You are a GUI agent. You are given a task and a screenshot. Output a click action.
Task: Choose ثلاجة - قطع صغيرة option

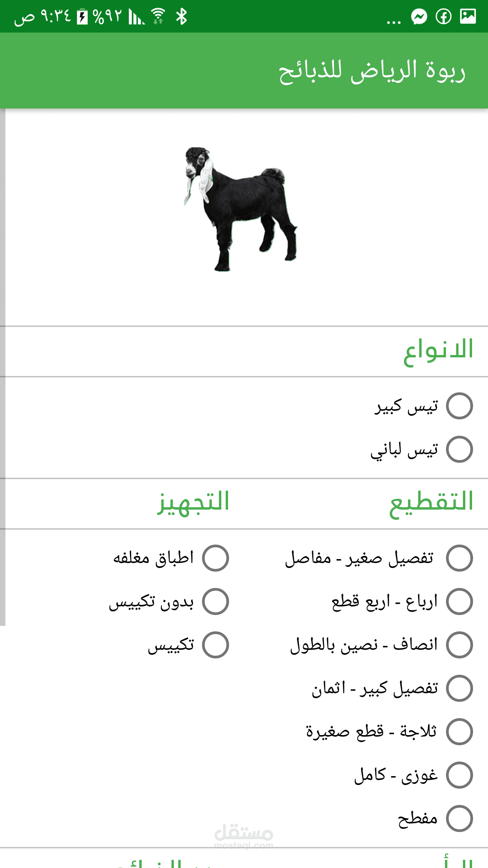tap(459, 732)
